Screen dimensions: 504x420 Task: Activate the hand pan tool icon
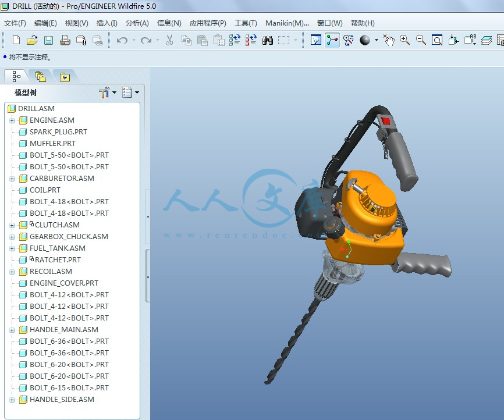[389, 40]
